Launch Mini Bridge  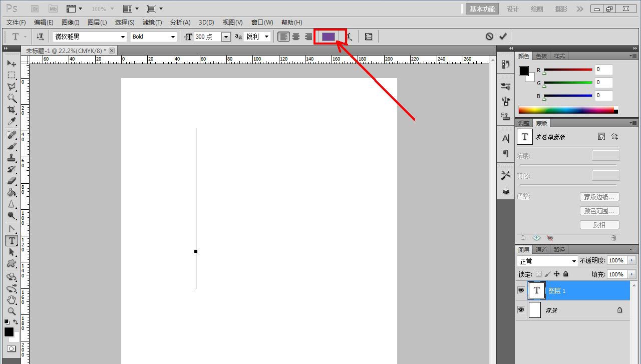coord(53,9)
